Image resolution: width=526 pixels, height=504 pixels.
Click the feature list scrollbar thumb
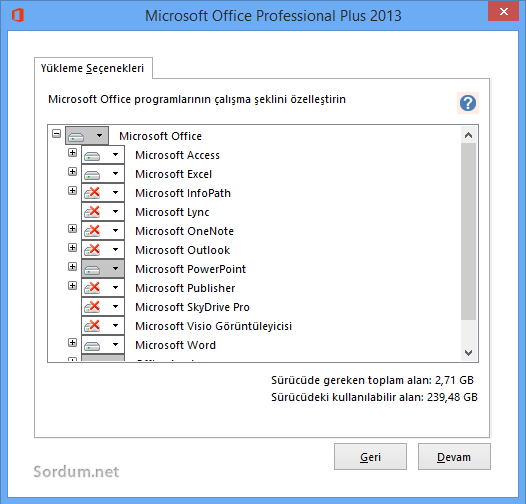coord(469,232)
